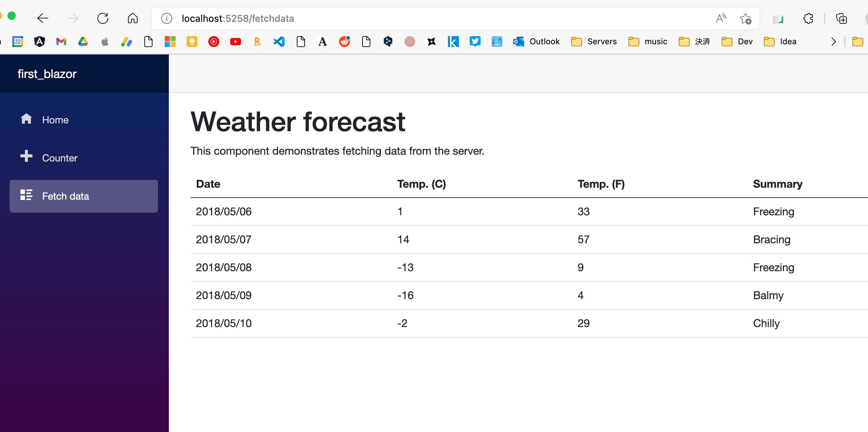Expand the Servers bookmarks folder
Image resolution: width=868 pixels, height=432 pixels.
pos(594,42)
